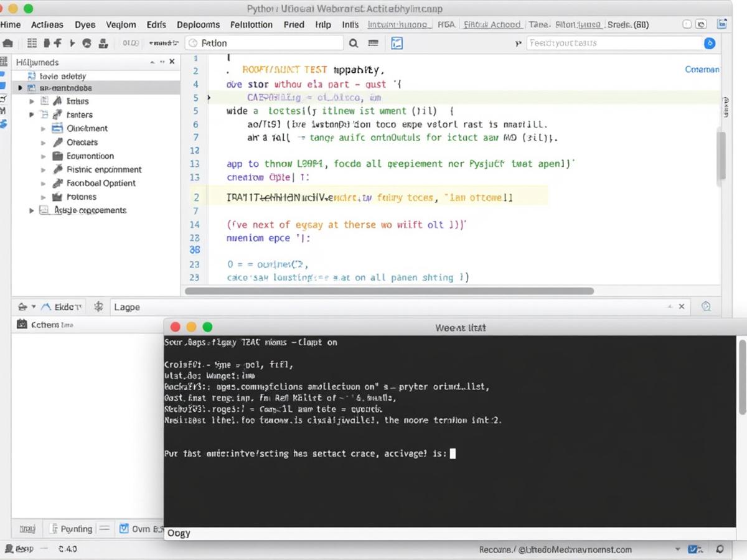Image resolution: width=747 pixels, height=560 pixels.
Task: Click inside the terminal prompt input line
Action: 452,454
